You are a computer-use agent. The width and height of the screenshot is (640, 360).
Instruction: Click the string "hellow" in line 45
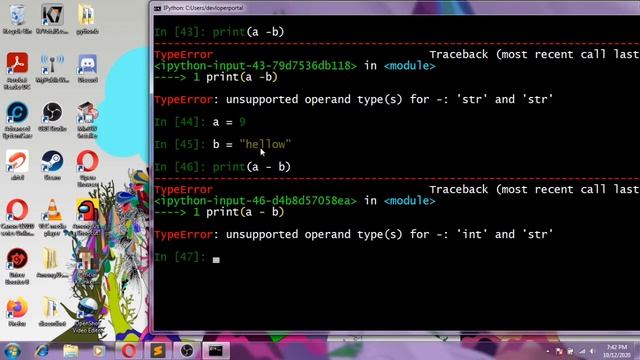(x=265, y=144)
